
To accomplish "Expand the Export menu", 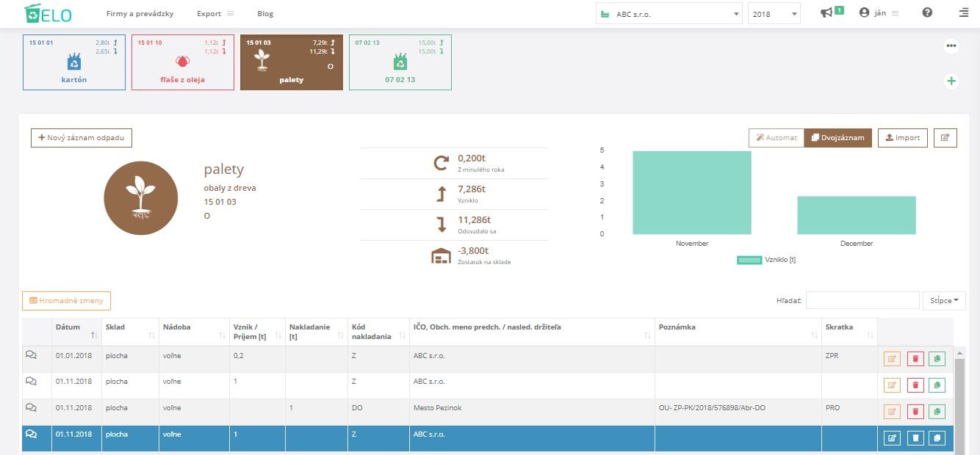I will (x=215, y=14).
